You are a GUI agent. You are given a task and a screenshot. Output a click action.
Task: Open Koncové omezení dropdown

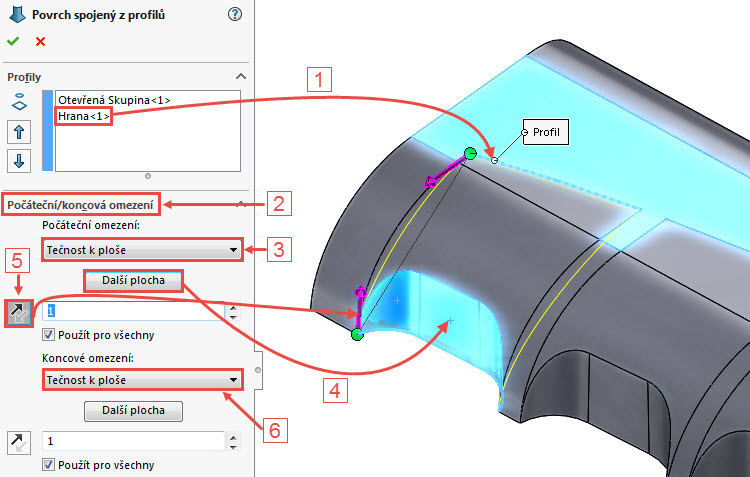[143, 380]
